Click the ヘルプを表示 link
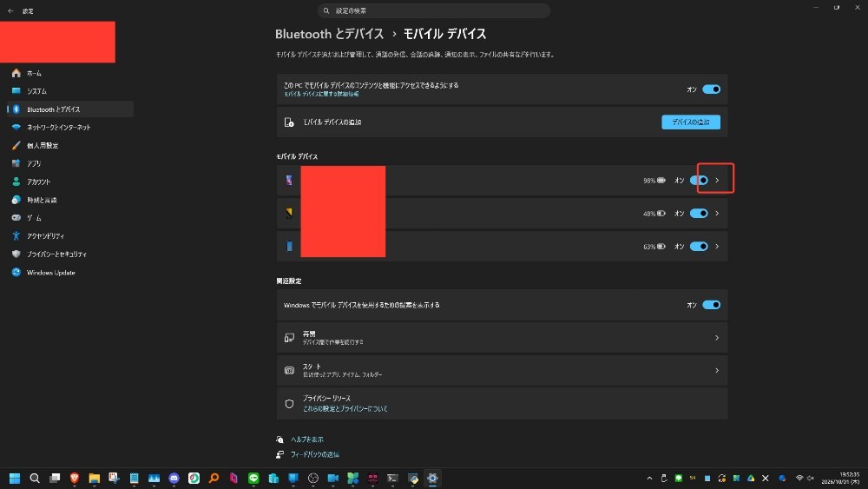868x489 pixels. 306,439
